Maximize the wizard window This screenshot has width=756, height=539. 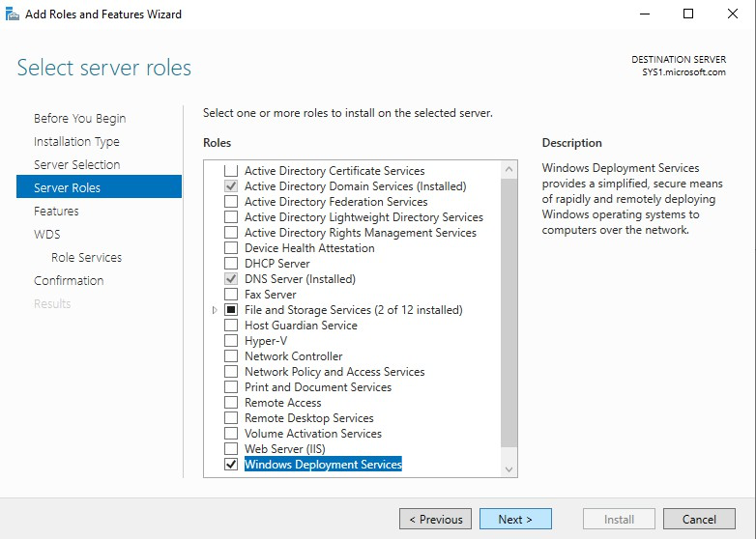pos(688,14)
